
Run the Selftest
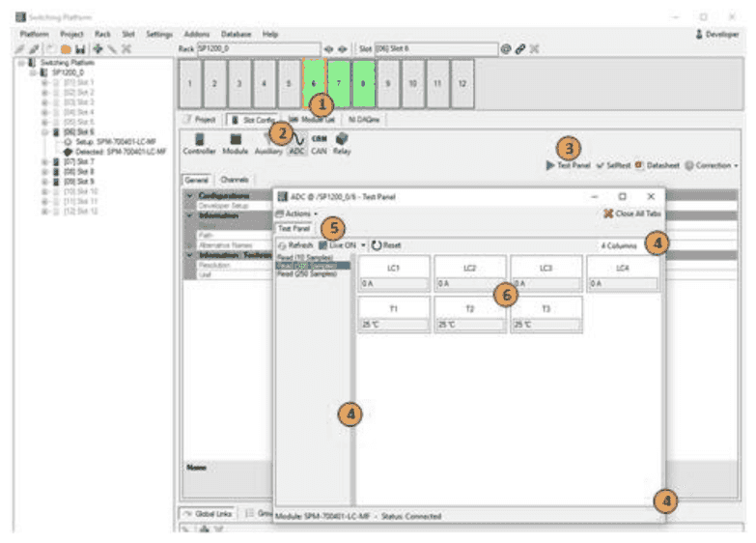click(x=613, y=165)
